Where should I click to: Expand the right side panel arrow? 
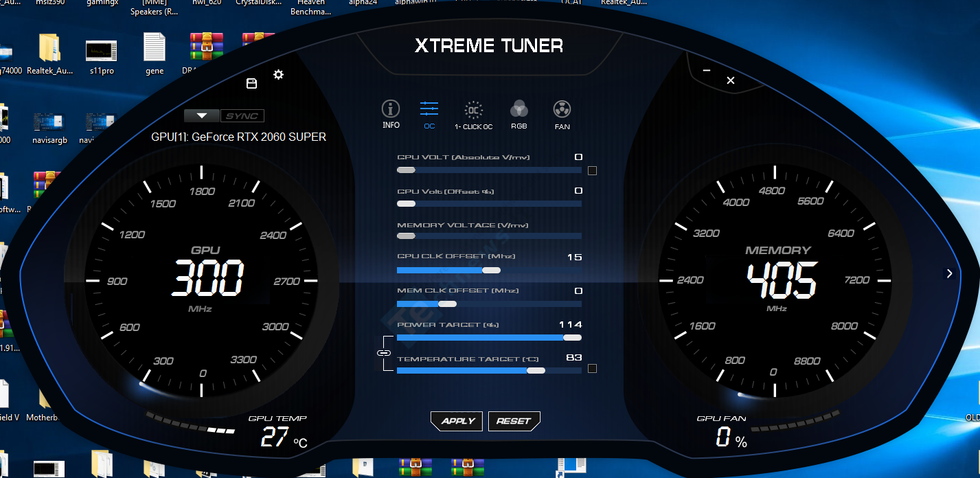[x=949, y=274]
